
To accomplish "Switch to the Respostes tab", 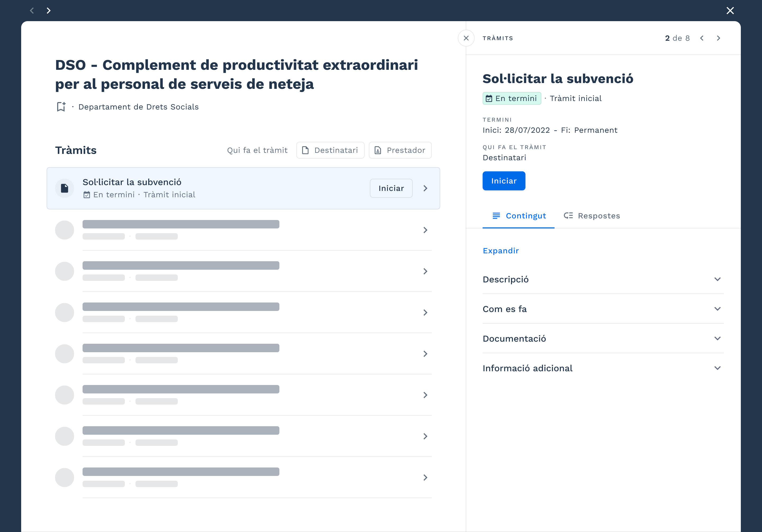I will pos(592,216).
